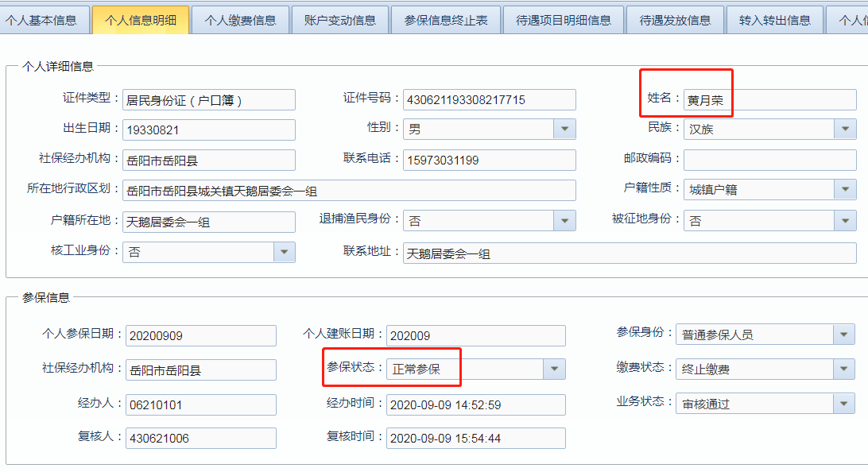Switch to the 待遇发放信息 tab

click(x=675, y=20)
